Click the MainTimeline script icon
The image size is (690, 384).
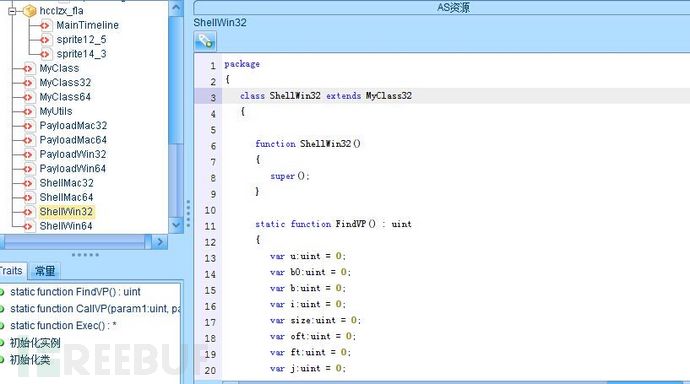point(45,26)
